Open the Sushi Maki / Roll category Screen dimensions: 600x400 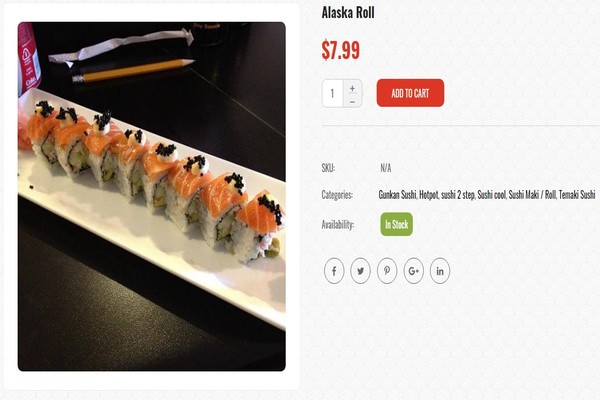click(532, 195)
